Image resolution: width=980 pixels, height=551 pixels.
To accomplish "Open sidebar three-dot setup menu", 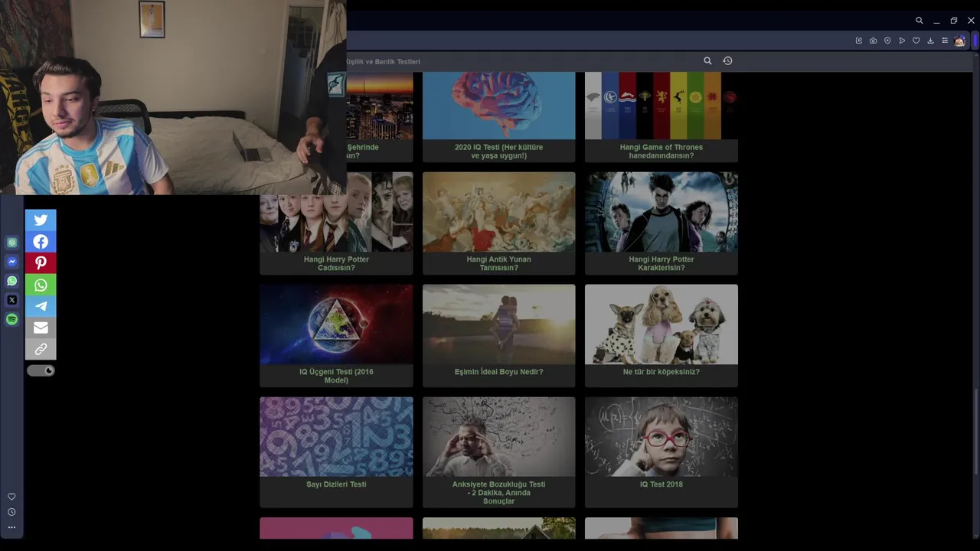I will click(x=11, y=527).
